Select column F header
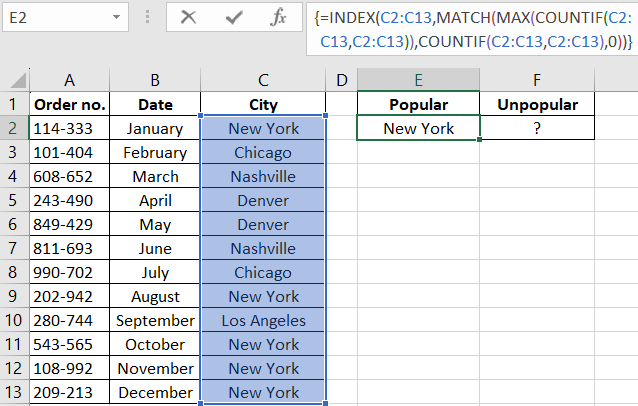The width and height of the screenshot is (638, 406). [x=537, y=79]
